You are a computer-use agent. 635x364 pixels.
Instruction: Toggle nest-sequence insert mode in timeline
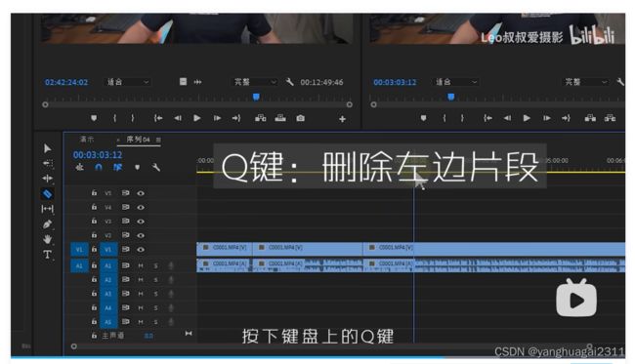click(80, 167)
